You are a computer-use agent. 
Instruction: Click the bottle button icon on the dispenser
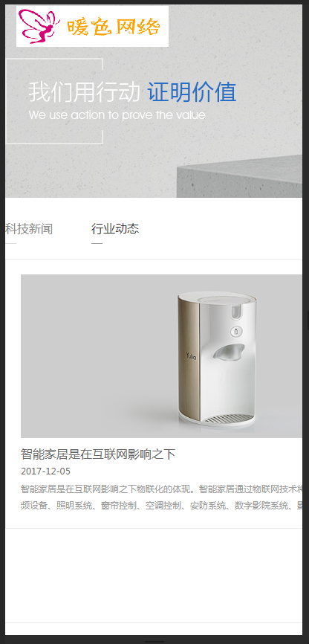tap(236, 331)
